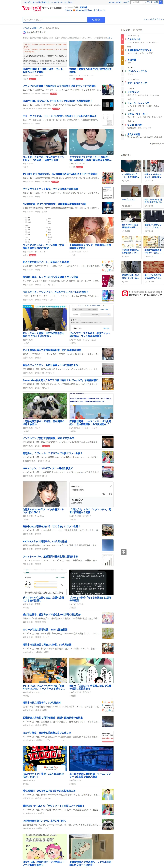
Task: Click Zelensky NATO article thumbnail
Action: click(x=45, y=318)
